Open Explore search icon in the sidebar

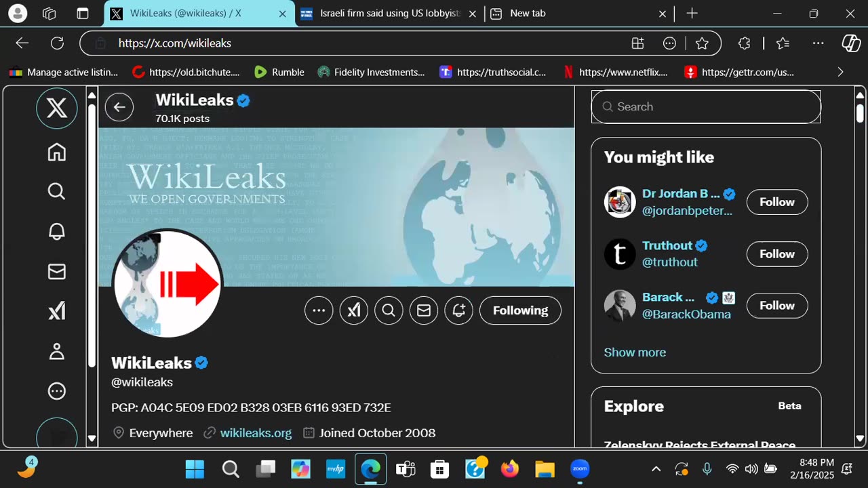57,192
